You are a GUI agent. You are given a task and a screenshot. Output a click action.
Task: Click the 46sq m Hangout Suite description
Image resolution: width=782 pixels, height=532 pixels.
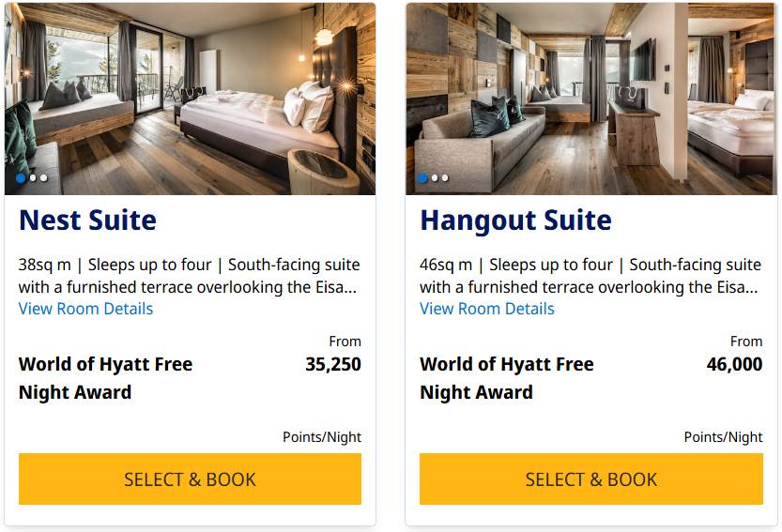(590, 276)
